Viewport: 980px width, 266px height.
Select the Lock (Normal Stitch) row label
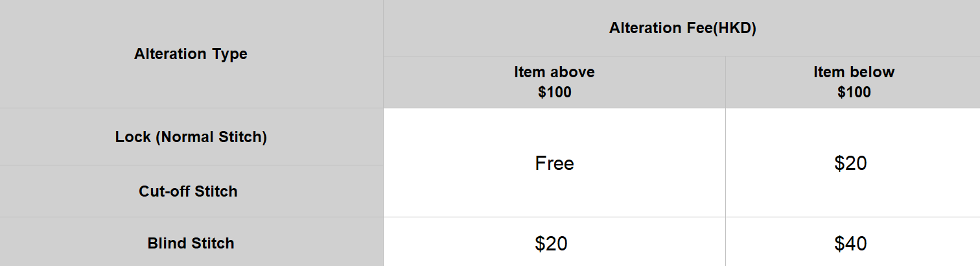tap(191, 137)
